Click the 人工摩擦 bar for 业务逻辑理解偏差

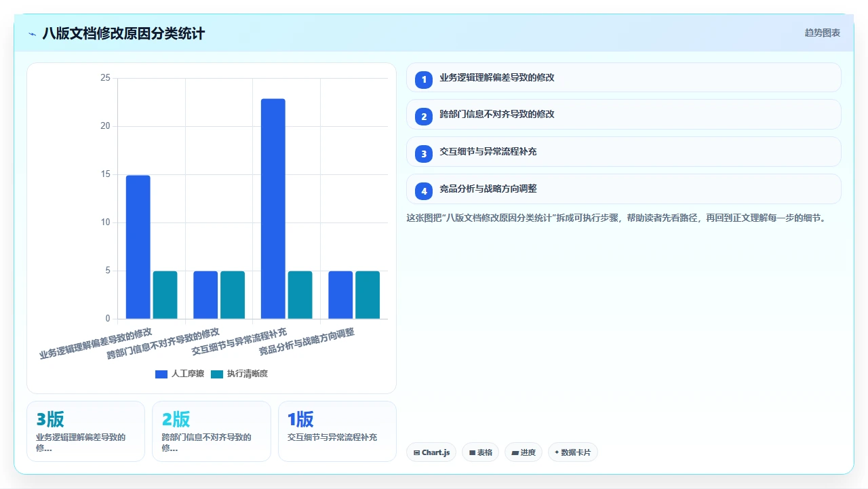pyautogui.click(x=138, y=247)
